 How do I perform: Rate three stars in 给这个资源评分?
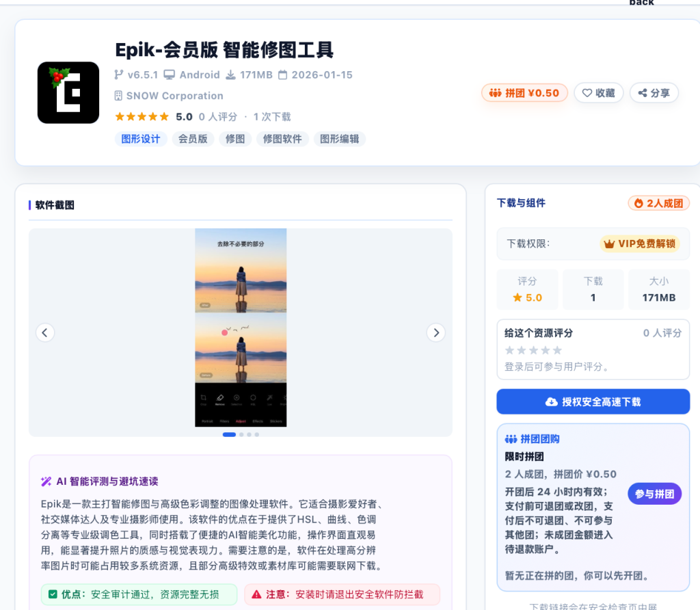tap(533, 351)
